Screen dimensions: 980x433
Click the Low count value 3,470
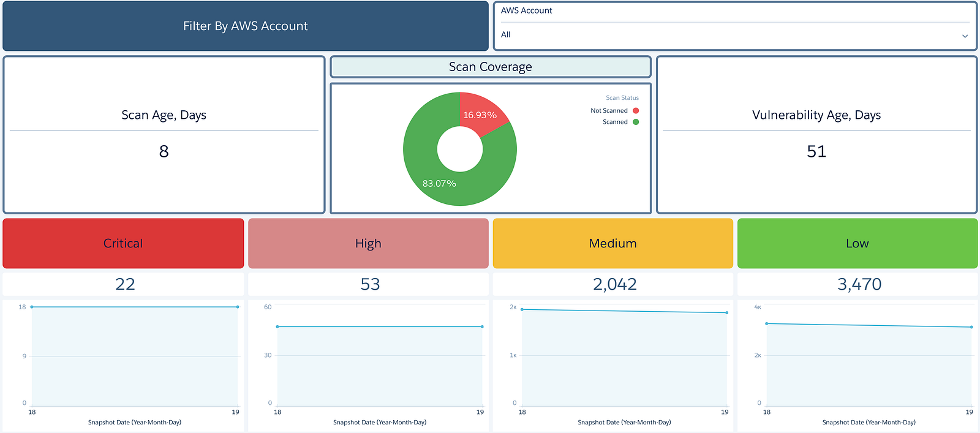[859, 284]
